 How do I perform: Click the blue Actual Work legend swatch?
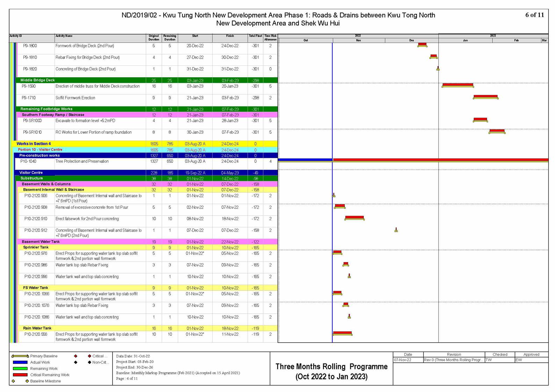tap(20, 362)
